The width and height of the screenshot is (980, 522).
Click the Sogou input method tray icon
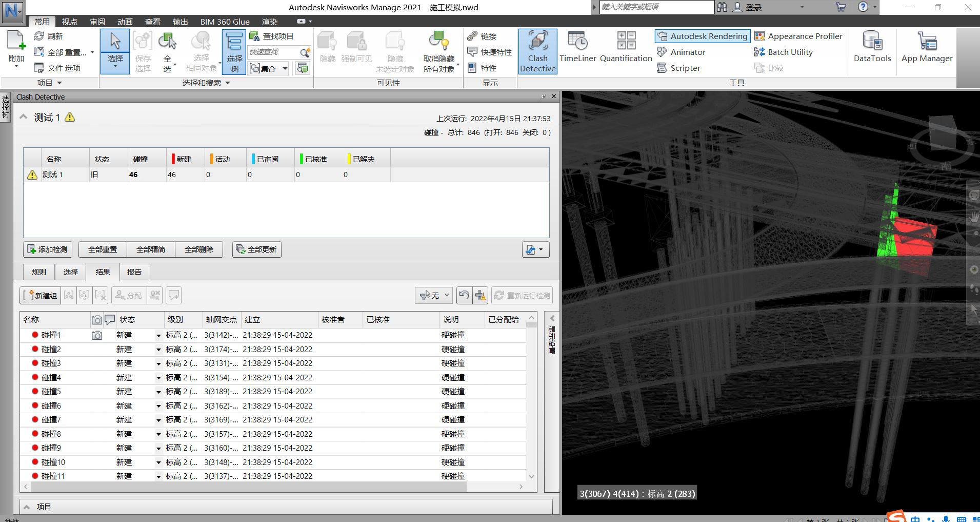896,516
